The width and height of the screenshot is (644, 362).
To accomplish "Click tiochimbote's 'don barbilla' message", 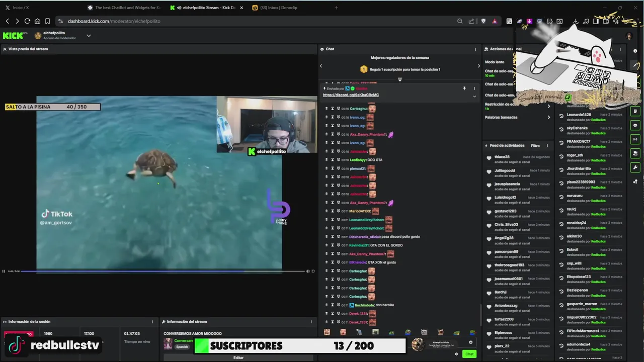I will click(384, 305).
